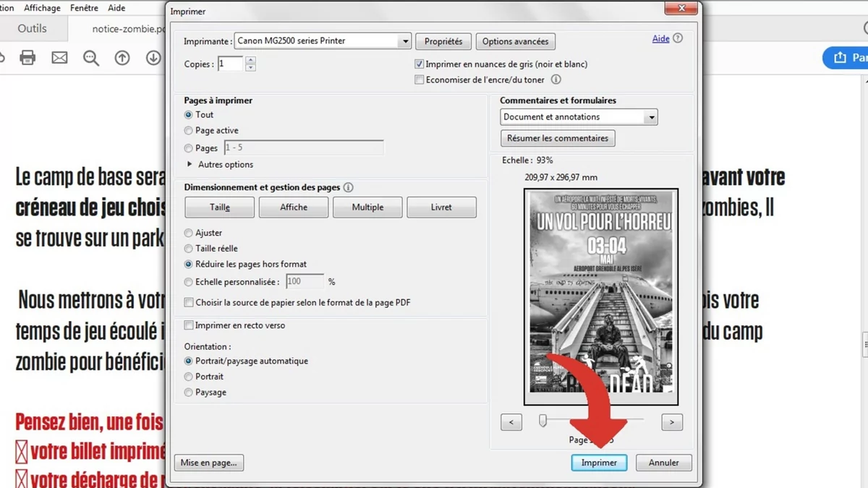Click the magnifier search icon in toolbar
The image size is (868, 488).
pos(90,58)
